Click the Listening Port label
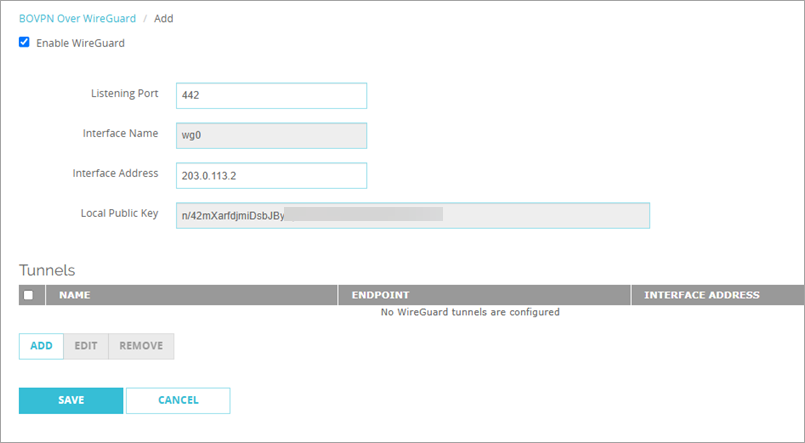The image size is (805, 443). pos(125,93)
